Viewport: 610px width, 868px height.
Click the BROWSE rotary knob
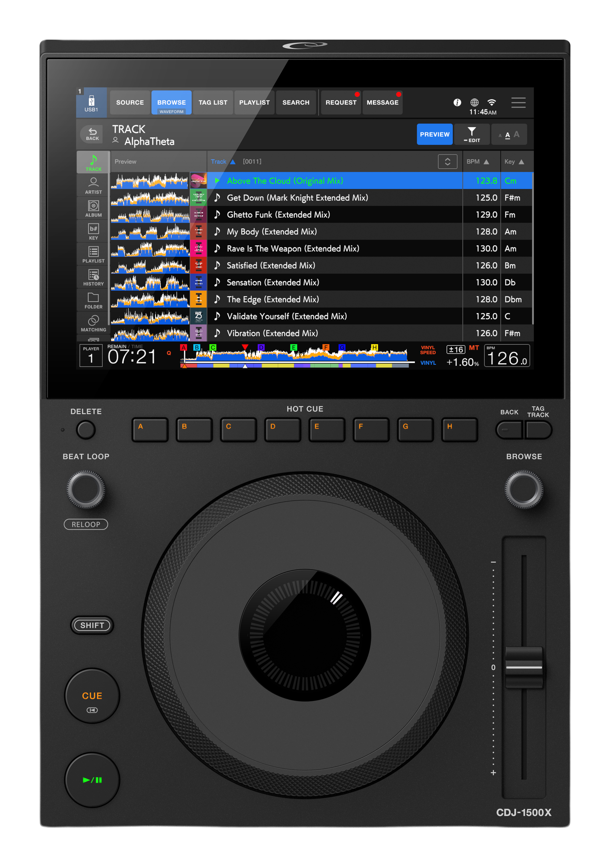click(524, 489)
